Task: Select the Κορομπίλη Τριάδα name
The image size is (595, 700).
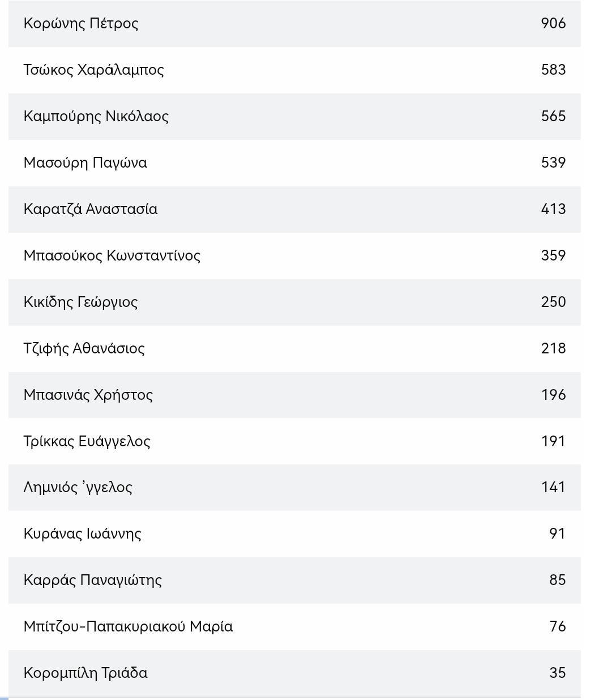Action: coord(85,673)
